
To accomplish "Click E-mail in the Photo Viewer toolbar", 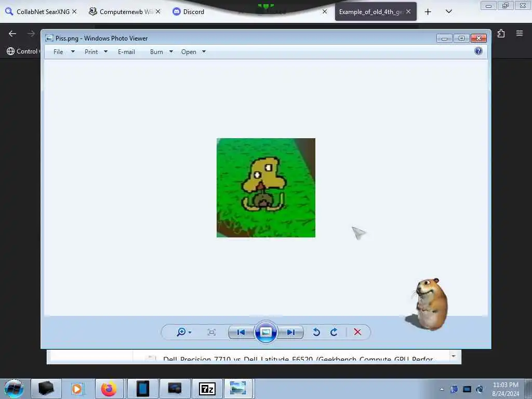I will point(126,51).
